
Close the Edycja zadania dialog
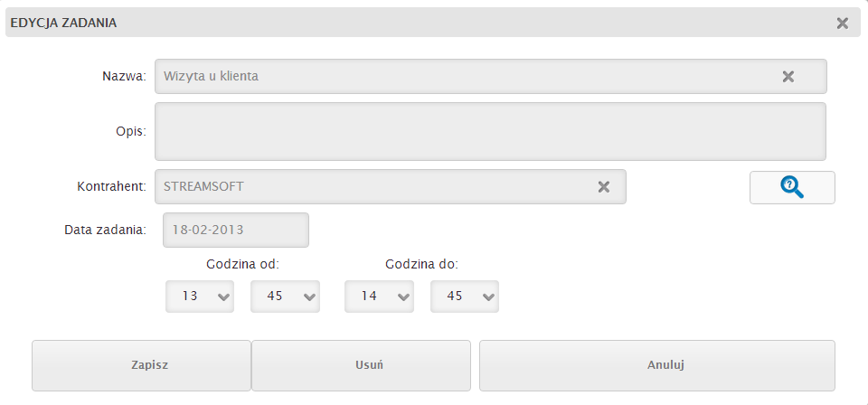(x=843, y=23)
